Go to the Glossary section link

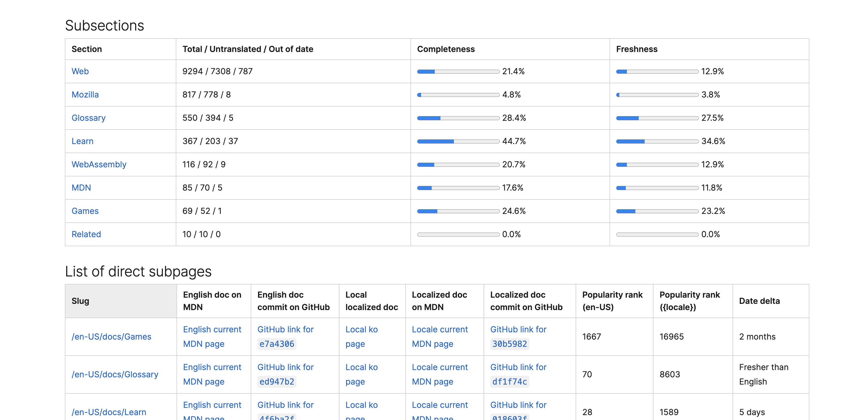(88, 118)
